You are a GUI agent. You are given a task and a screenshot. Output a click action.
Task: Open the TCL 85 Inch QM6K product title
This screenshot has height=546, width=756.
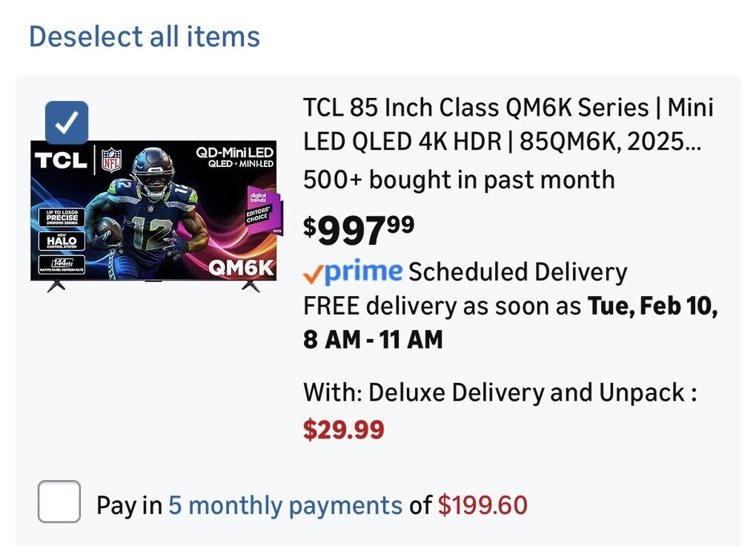click(508, 124)
